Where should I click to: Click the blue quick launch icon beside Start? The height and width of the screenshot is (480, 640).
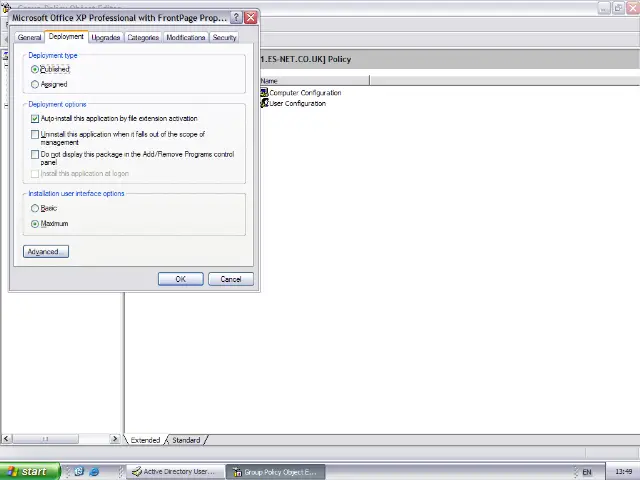pos(79,471)
